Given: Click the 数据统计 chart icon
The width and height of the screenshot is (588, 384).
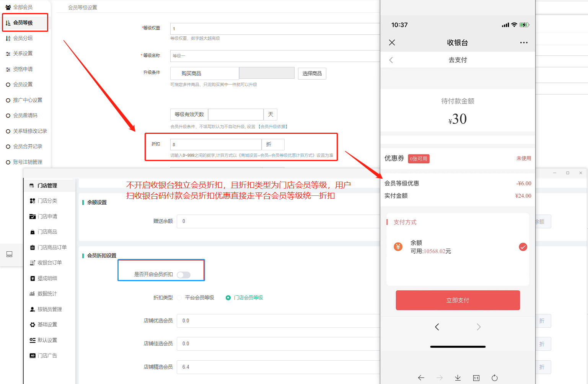Looking at the screenshot, I should (33, 294).
